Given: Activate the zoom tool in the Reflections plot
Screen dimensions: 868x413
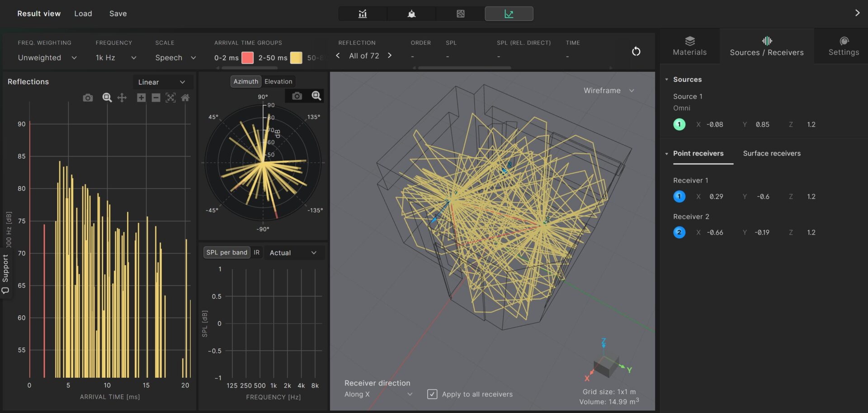Looking at the screenshot, I should point(107,98).
